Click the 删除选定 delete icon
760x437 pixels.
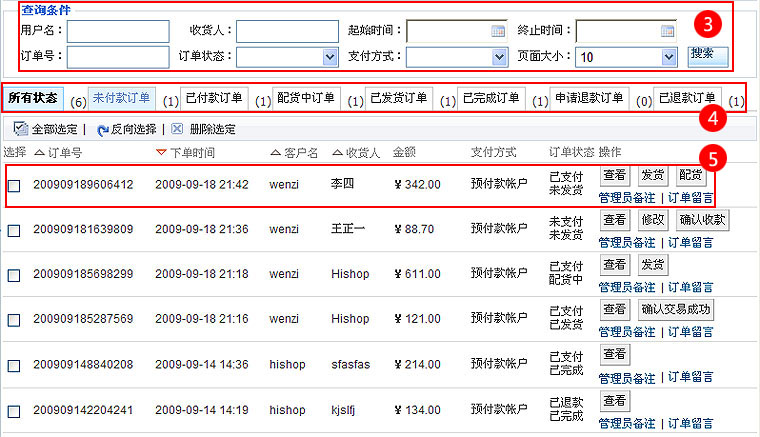[177, 128]
